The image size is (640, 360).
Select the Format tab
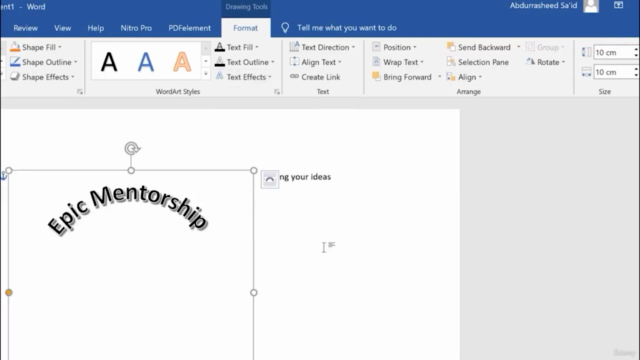245,28
